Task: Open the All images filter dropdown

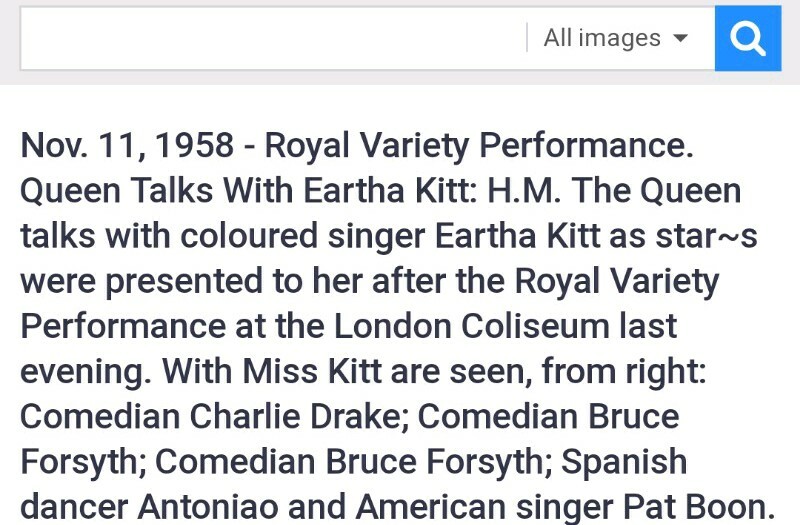Action: tap(616, 38)
